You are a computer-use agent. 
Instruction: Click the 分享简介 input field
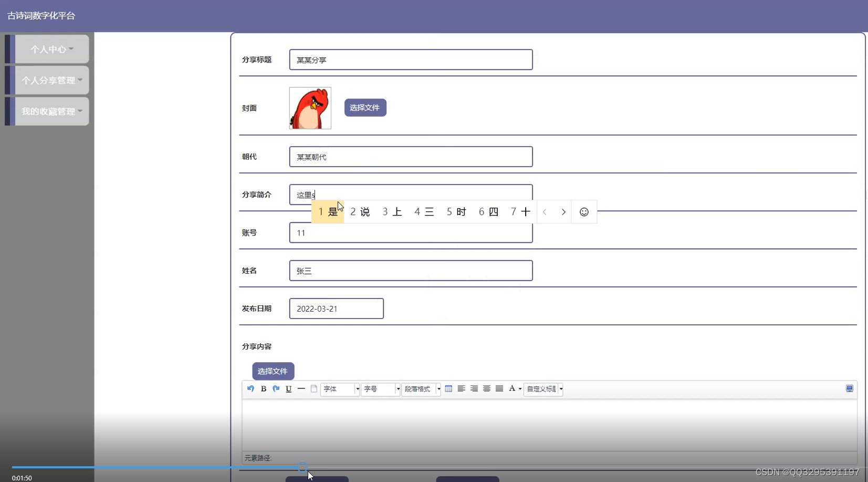click(x=411, y=194)
